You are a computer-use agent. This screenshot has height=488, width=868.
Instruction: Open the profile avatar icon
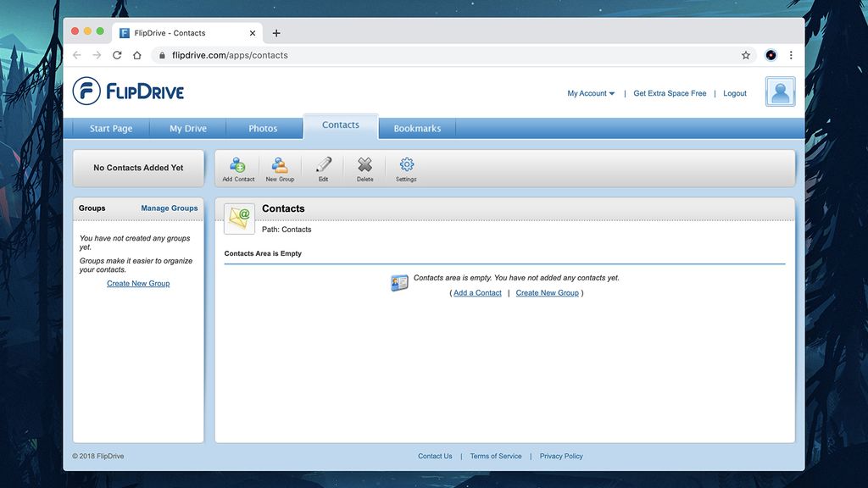[779, 91]
